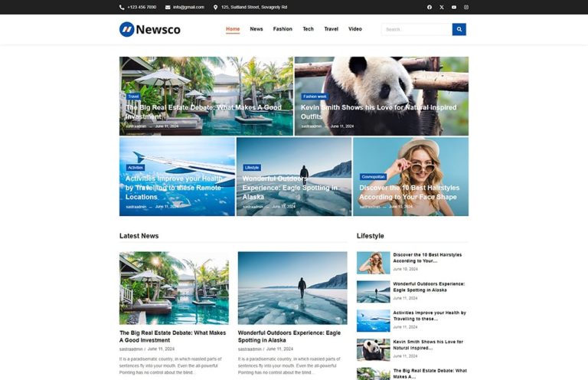The width and height of the screenshot is (588, 380).
Task: Click the envelope email icon
Action: click(168, 7)
